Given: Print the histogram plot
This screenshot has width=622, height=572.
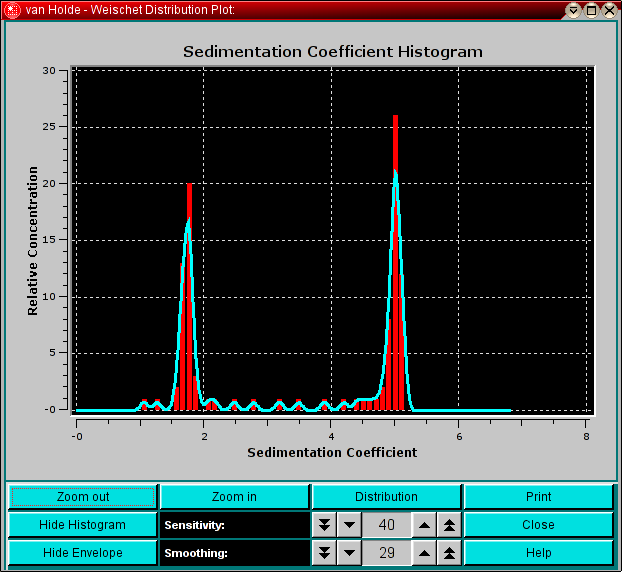Looking at the screenshot, I should point(538,497).
